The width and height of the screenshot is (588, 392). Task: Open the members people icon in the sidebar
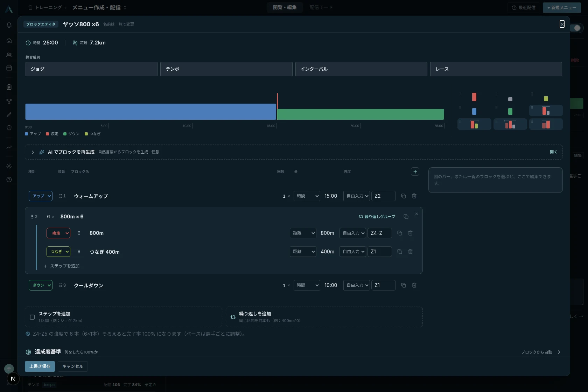click(9, 55)
